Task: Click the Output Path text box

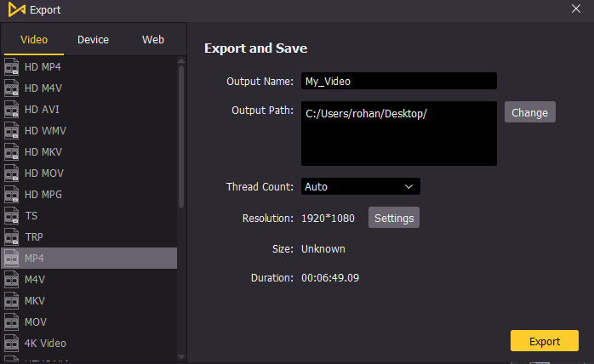Action: [398, 134]
